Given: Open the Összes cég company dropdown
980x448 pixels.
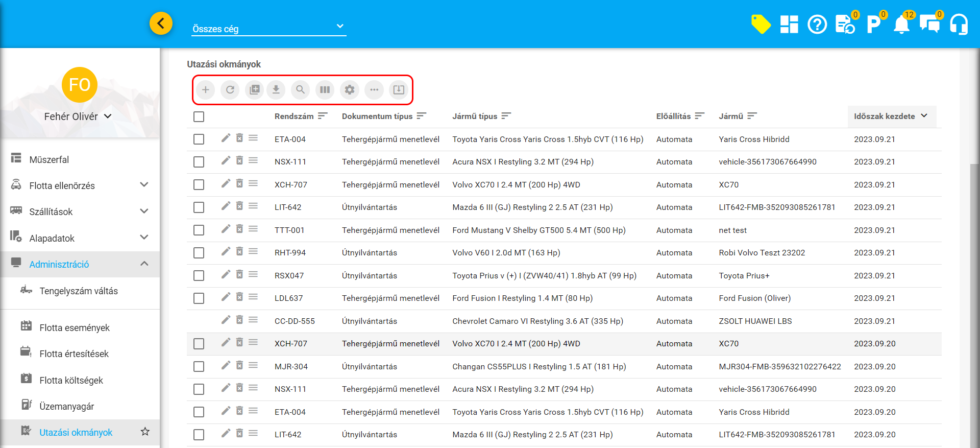Looking at the screenshot, I should 268,29.
